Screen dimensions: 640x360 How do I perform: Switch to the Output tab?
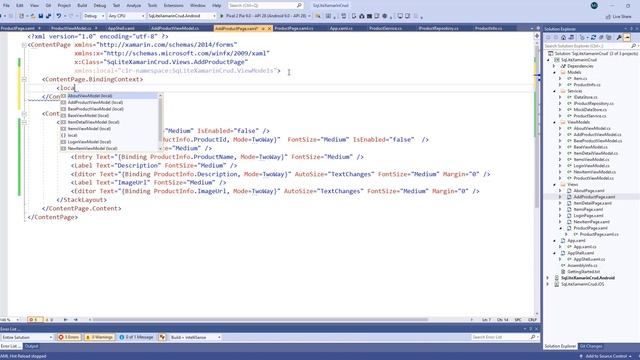[x=31, y=346]
